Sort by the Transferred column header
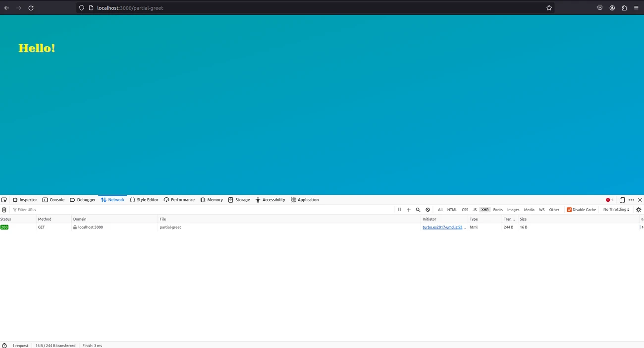Viewport: 644px width, 348px height. click(510, 219)
